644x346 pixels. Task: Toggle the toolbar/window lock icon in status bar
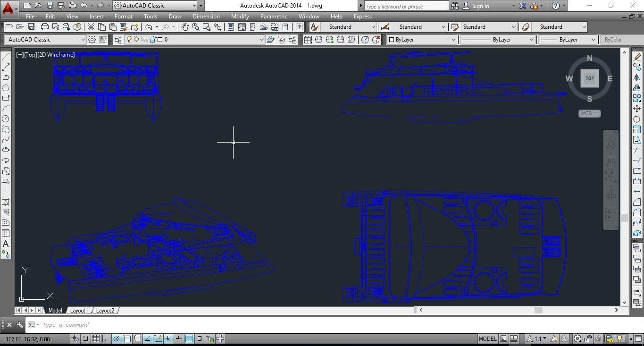point(588,338)
